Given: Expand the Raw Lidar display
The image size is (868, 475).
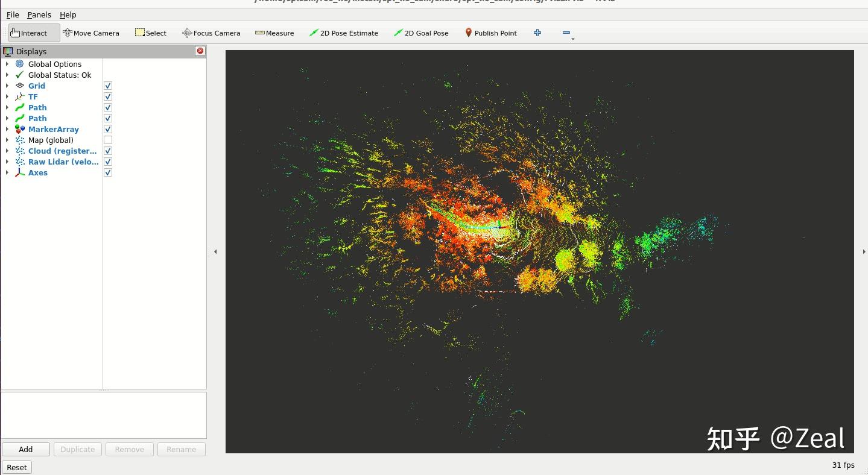Looking at the screenshot, I should point(7,162).
